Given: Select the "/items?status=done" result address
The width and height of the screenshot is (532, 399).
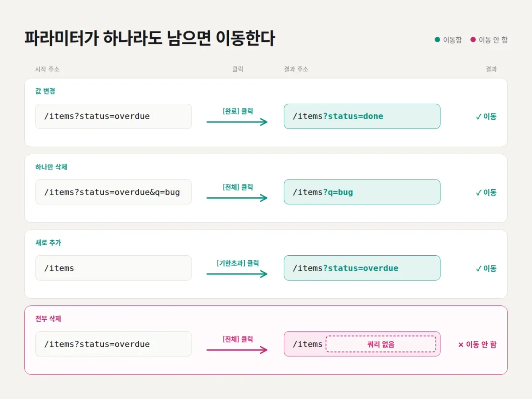Looking at the screenshot, I should (x=362, y=116).
